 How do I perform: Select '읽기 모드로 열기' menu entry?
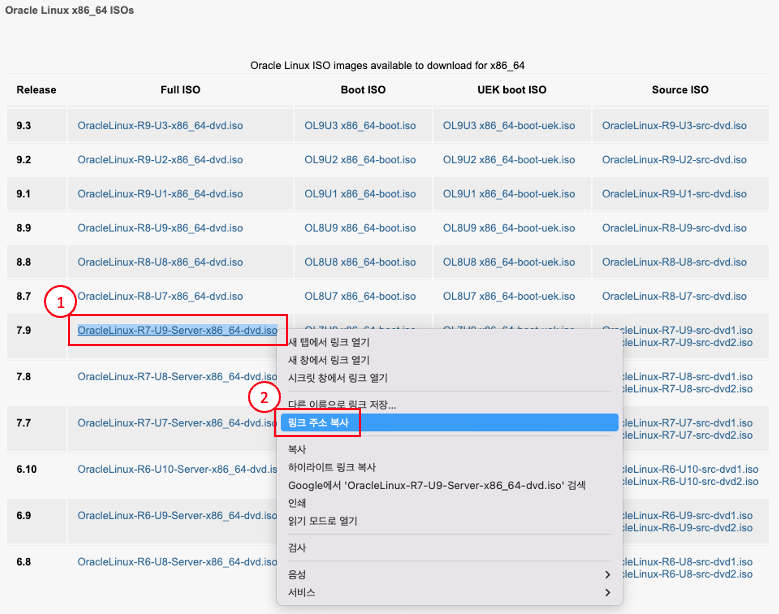pyautogui.click(x=323, y=521)
